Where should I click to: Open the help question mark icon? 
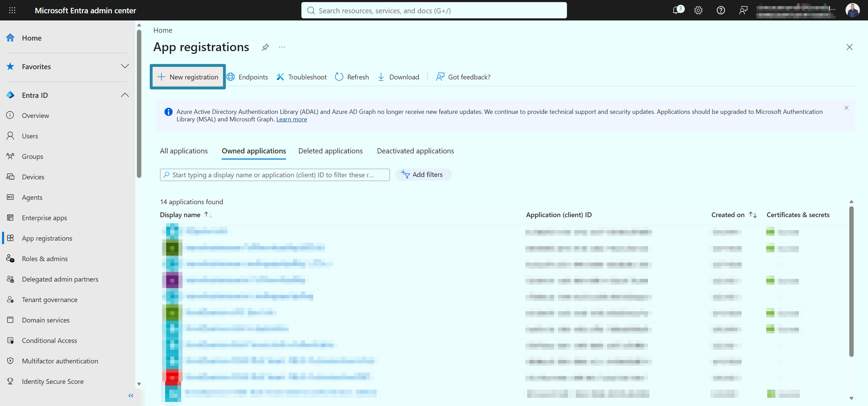click(x=721, y=10)
